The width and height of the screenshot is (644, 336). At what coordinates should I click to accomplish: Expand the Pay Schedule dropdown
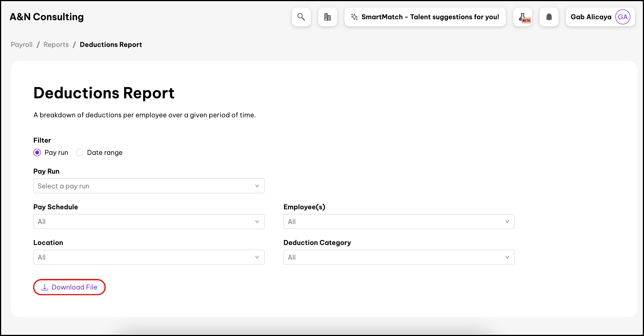tap(149, 221)
